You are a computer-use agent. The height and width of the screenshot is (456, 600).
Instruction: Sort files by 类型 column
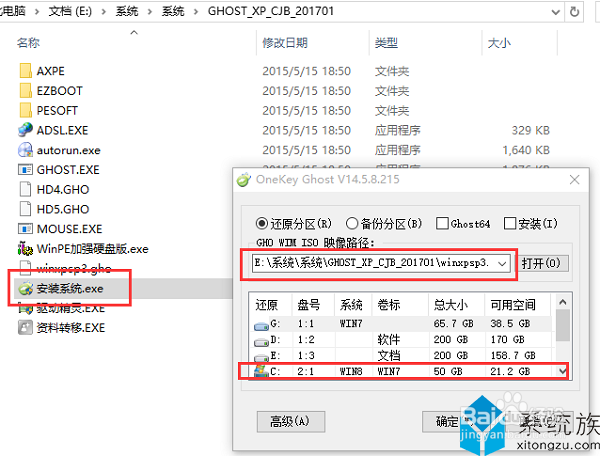coord(386,43)
